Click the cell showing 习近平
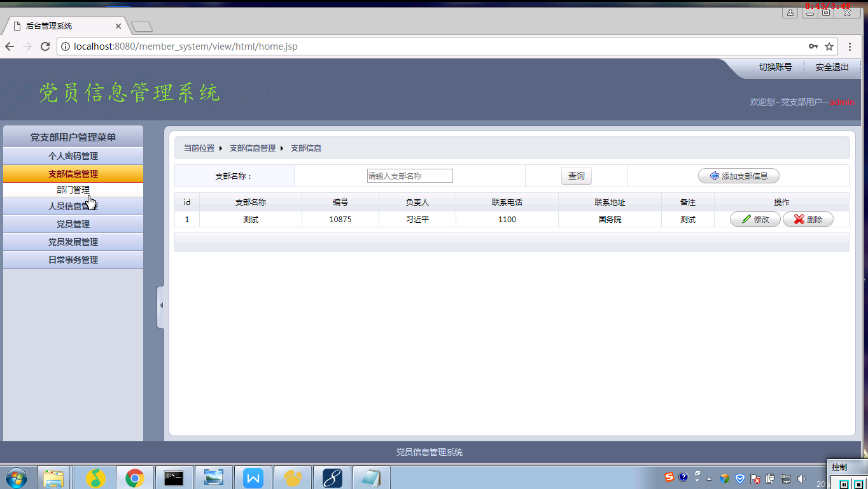 click(x=417, y=219)
